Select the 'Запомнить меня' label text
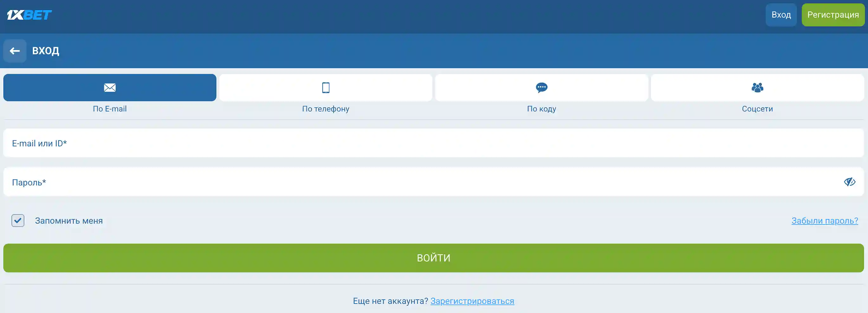This screenshot has height=313, width=868. pyautogui.click(x=69, y=221)
